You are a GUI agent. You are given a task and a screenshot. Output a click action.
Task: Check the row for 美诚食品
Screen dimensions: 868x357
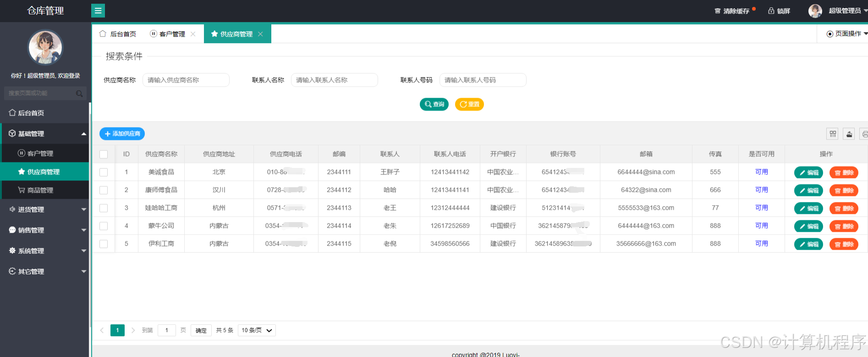[104, 172]
